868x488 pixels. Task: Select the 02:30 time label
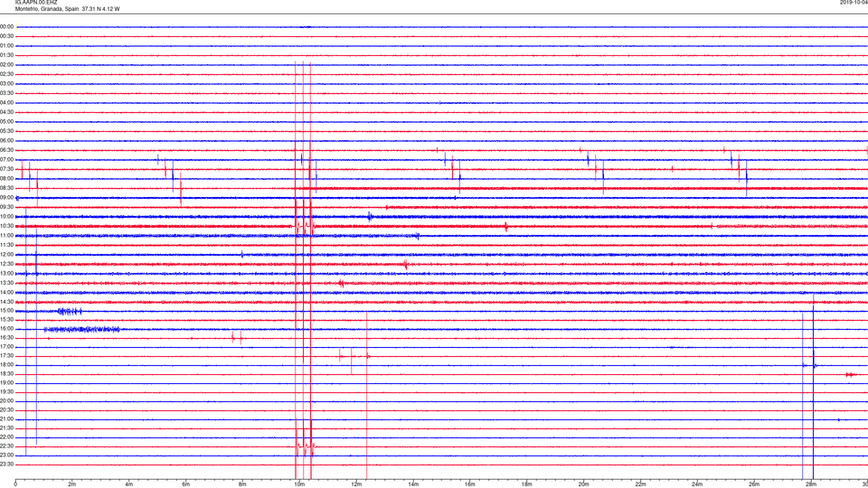pos(6,74)
